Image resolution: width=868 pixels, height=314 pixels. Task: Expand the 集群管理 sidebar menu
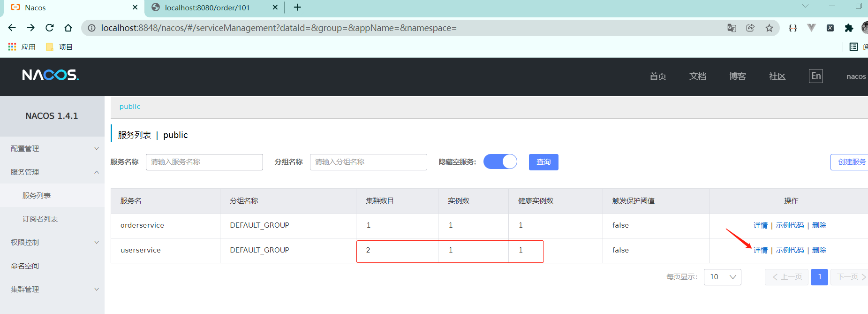[52, 289]
